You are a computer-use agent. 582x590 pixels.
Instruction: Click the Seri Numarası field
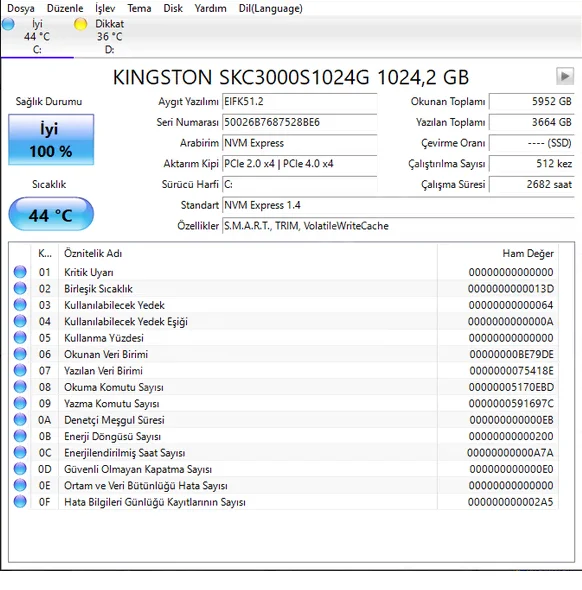tap(300, 122)
